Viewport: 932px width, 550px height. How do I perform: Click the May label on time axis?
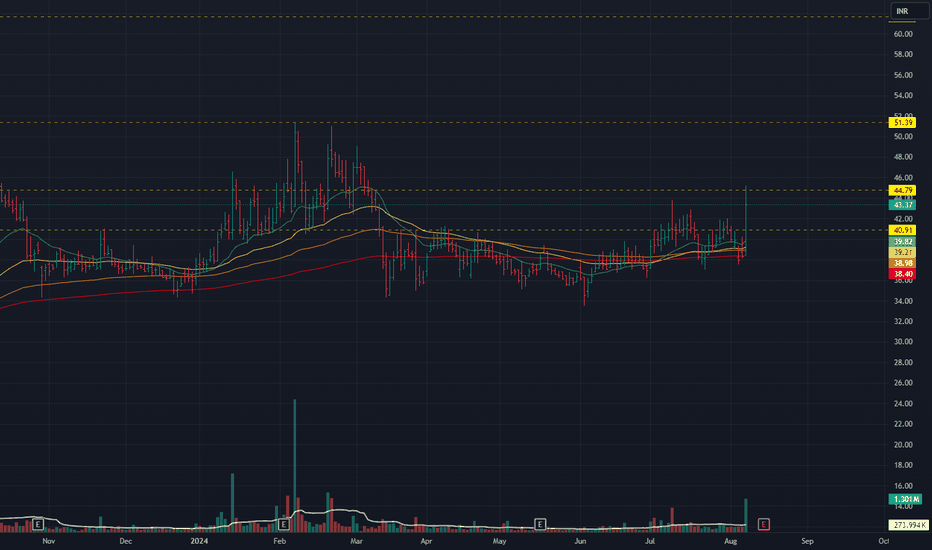[x=499, y=541]
